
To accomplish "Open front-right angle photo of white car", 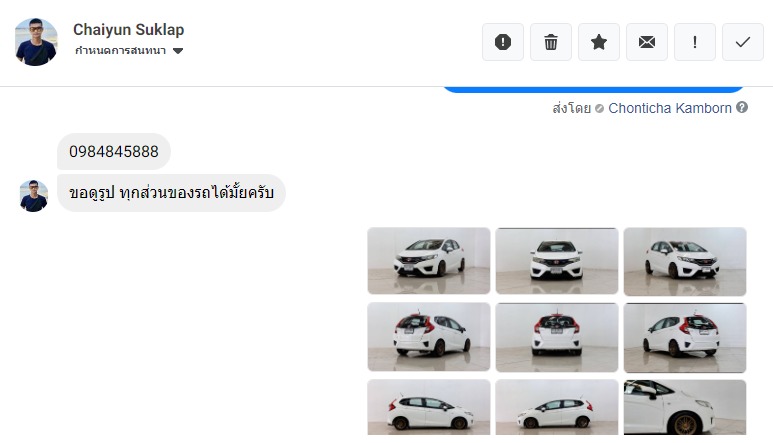I will (685, 261).
